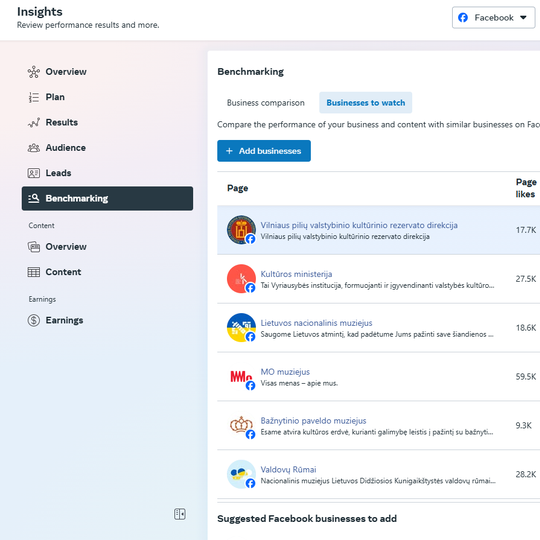Open Results via the trend line icon
Screen dimensions: 540x540
[34, 122]
